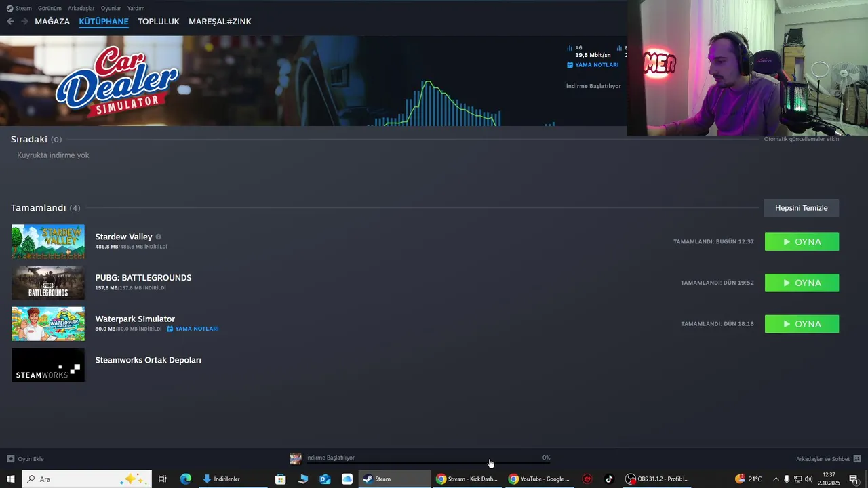Screen dimensions: 868x488
Task: Open Microsoft Edge from taskbar
Action: (x=186, y=479)
